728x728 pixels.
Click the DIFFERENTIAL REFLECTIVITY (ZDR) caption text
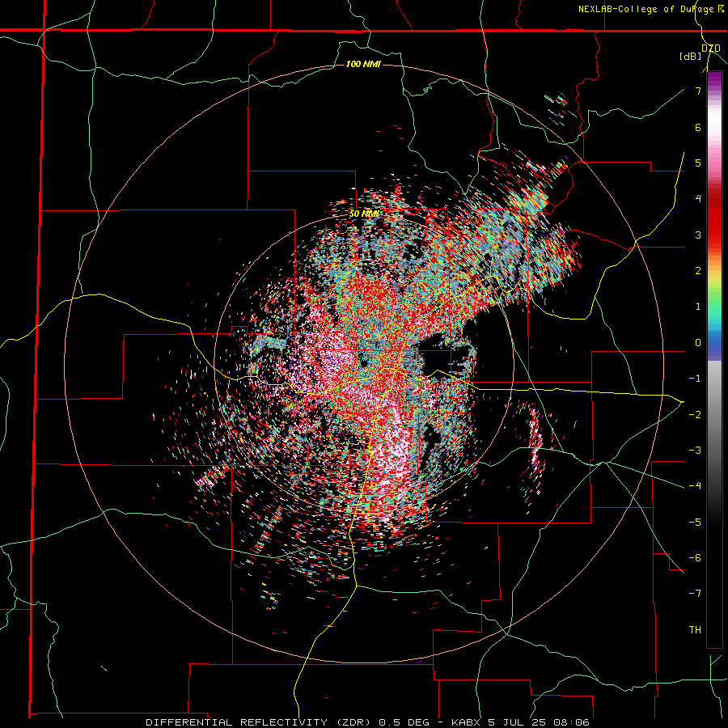tap(260, 722)
